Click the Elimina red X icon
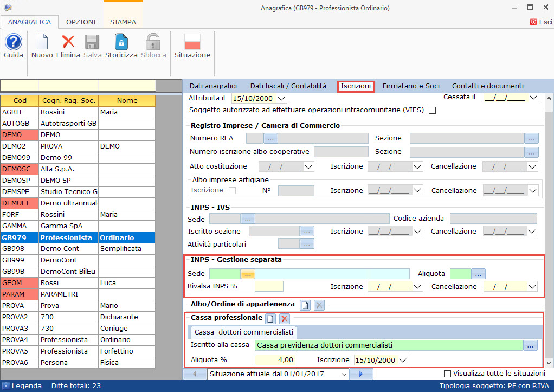Image resolution: width=554 pixels, height=392 pixels. [x=68, y=42]
